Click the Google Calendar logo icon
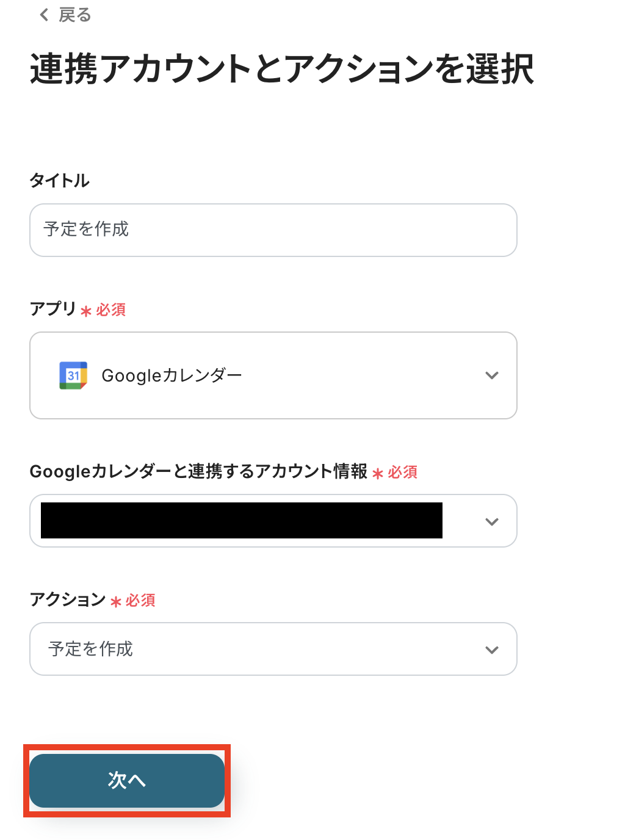Screen dimensions: 625x840 pos(73,375)
